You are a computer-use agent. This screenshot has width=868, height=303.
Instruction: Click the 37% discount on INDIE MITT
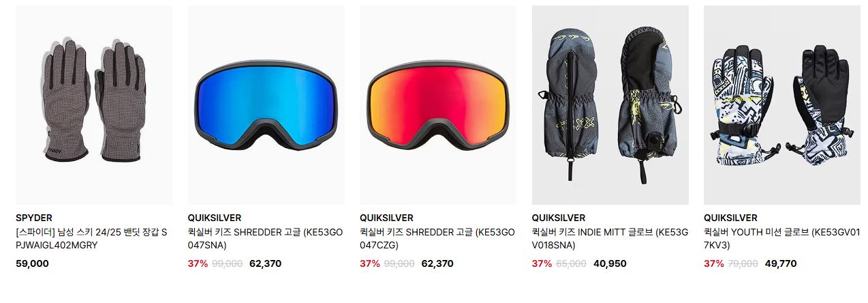[542, 263]
